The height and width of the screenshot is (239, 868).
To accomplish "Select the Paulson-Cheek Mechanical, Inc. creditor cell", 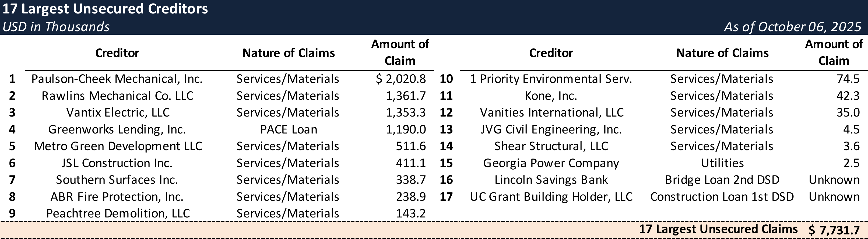I will pyautogui.click(x=117, y=79).
